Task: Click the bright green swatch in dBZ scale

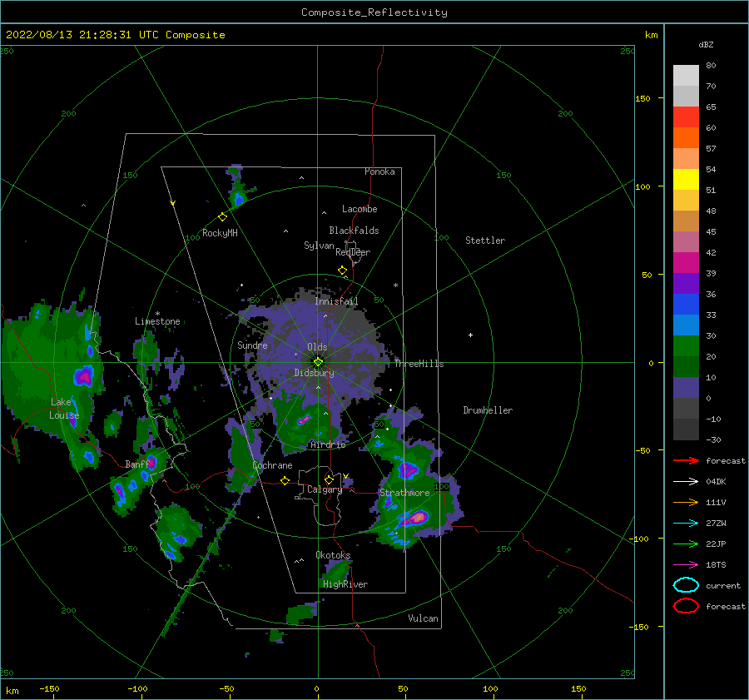Action: point(686,346)
